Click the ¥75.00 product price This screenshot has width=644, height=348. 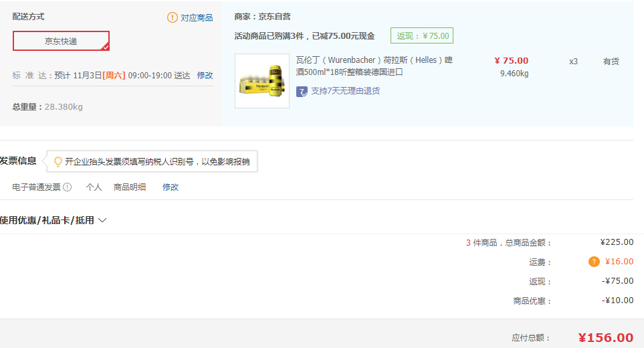point(512,60)
